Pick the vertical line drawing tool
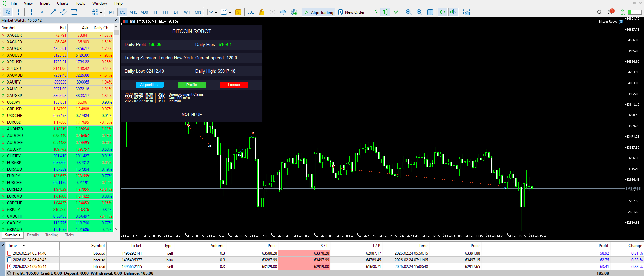The width and height of the screenshot is (644, 276). 31,12
